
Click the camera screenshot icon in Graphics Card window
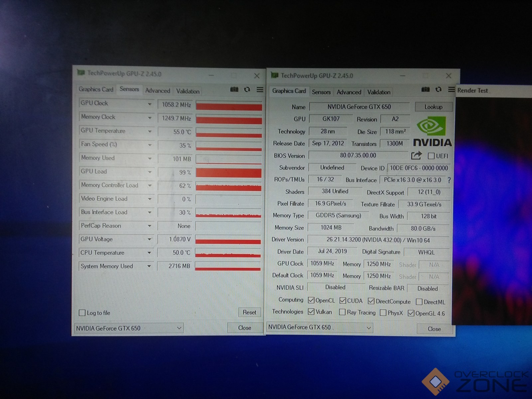[x=425, y=89]
